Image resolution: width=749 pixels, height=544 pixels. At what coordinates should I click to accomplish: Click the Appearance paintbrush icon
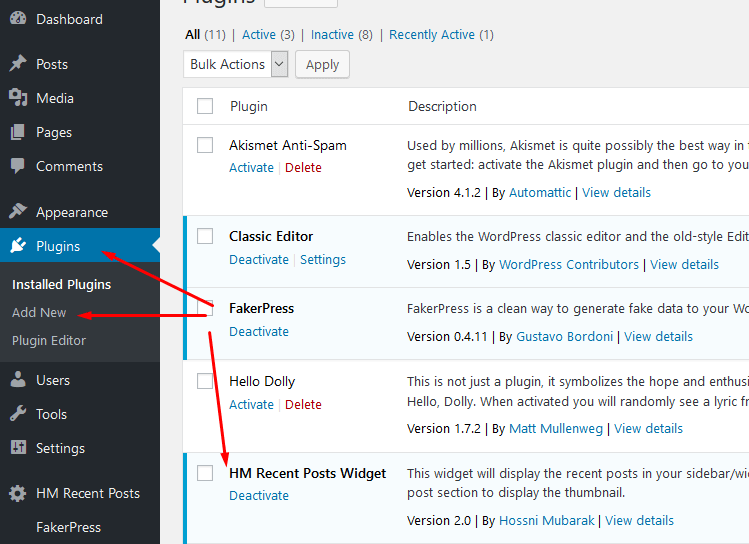[x=18, y=211]
